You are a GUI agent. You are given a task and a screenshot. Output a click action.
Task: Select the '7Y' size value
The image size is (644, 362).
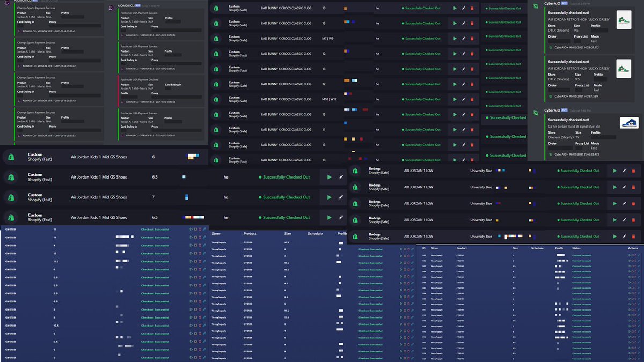[x=576, y=137]
